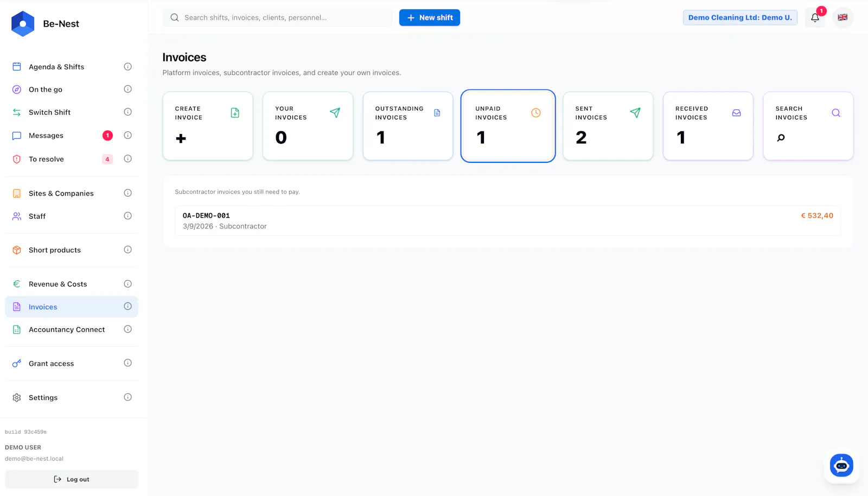This screenshot has height=496, width=868.
Task: Click the magnifier icon in the search bar
Action: coord(175,17)
